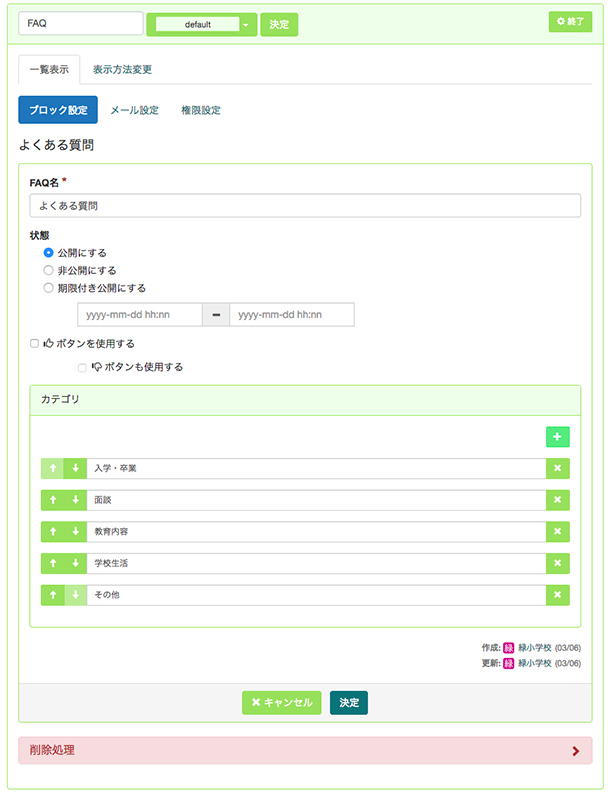Move 学校生活 category down with arrow
Image resolution: width=610 pixels, height=795 pixels.
76,563
